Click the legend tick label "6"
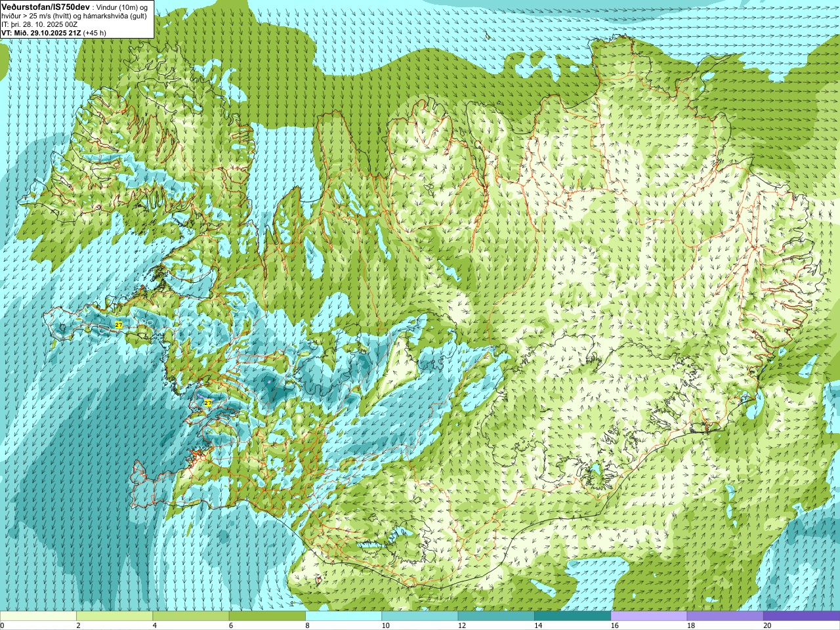Viewport: 840px width, 630px height. point(230,626)
